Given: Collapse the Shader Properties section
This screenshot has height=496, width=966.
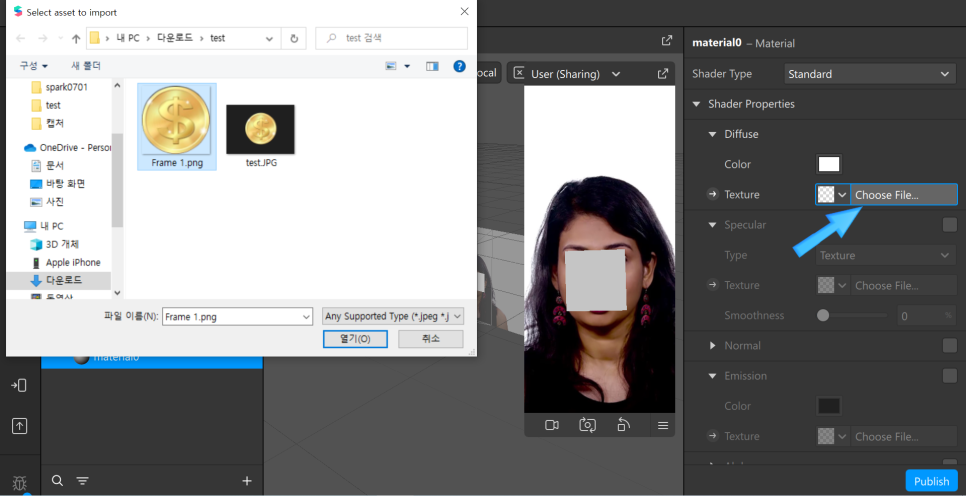Looking at the screenshot, I should pos(696,104).
